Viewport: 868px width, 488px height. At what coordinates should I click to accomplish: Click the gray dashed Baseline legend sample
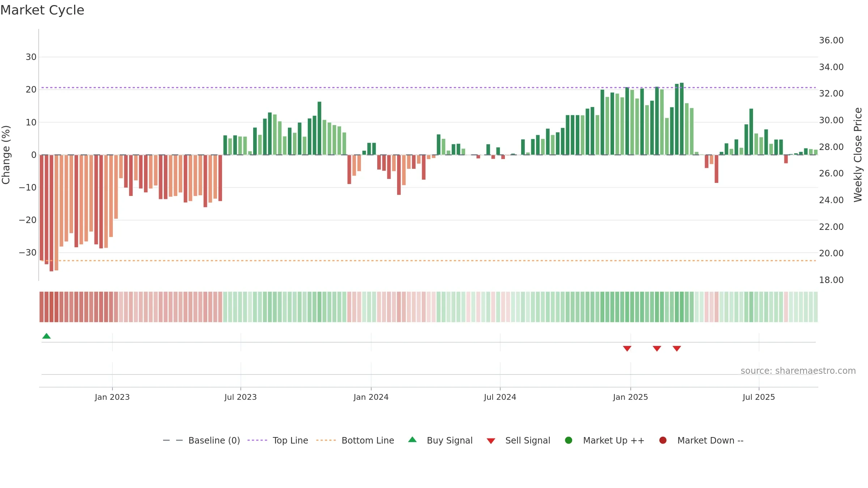(173, 440)
